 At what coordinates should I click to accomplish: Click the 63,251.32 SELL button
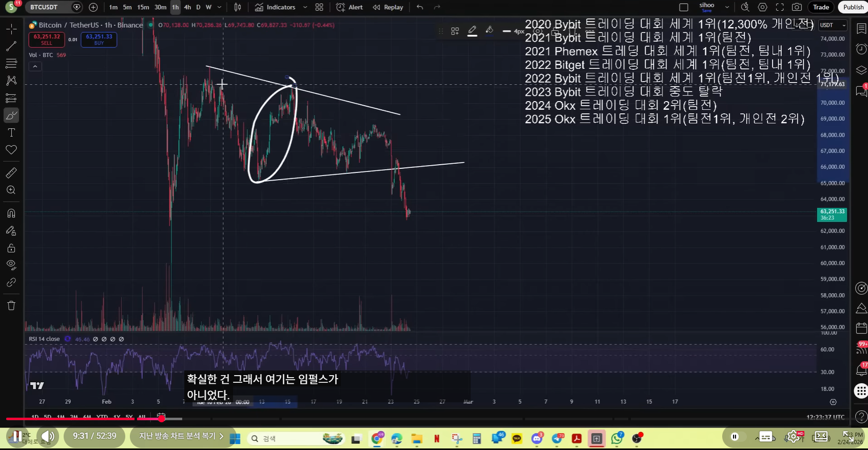point(47,40)
